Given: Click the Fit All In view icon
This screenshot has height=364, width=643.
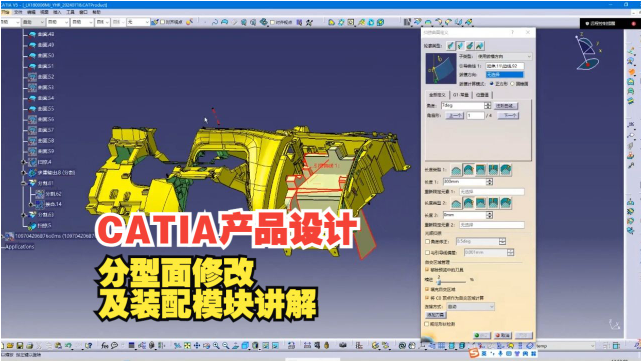Looking at the screenshot, I should 187,346.
